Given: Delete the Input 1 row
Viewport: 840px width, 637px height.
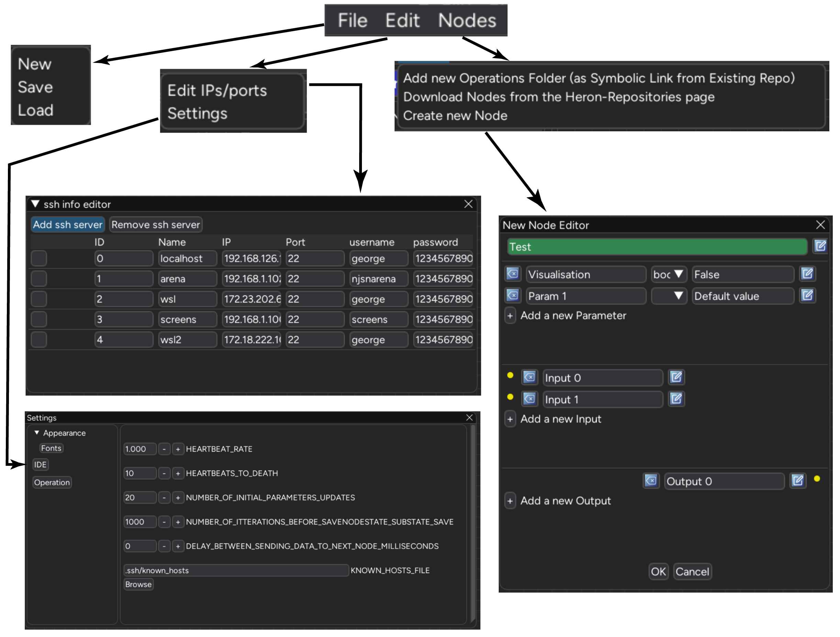Looking at the screenshot, I should [529, 399].
